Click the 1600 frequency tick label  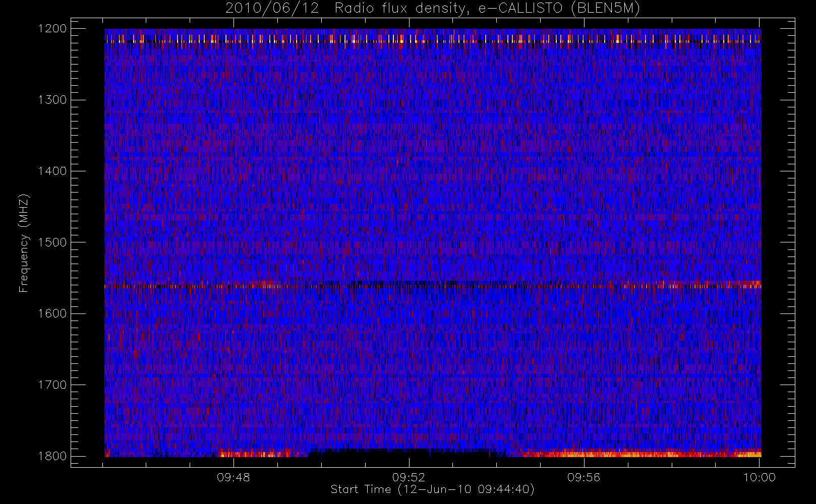click(x=52, y=313)
